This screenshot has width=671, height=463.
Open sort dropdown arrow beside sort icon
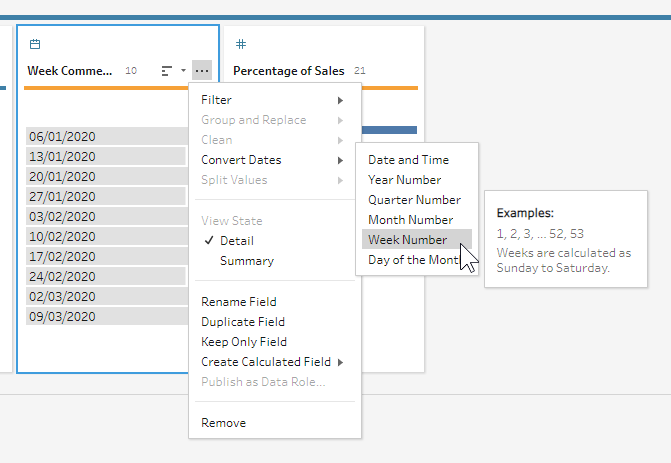point(183,71)
